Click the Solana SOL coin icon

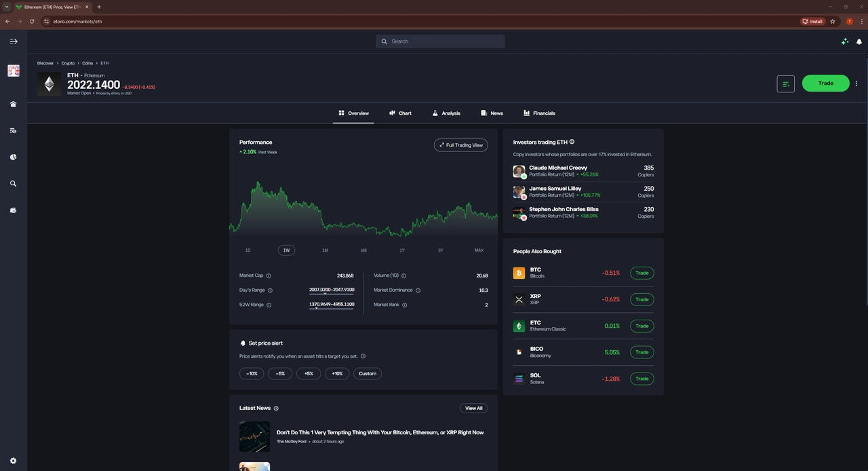[519, 379]
